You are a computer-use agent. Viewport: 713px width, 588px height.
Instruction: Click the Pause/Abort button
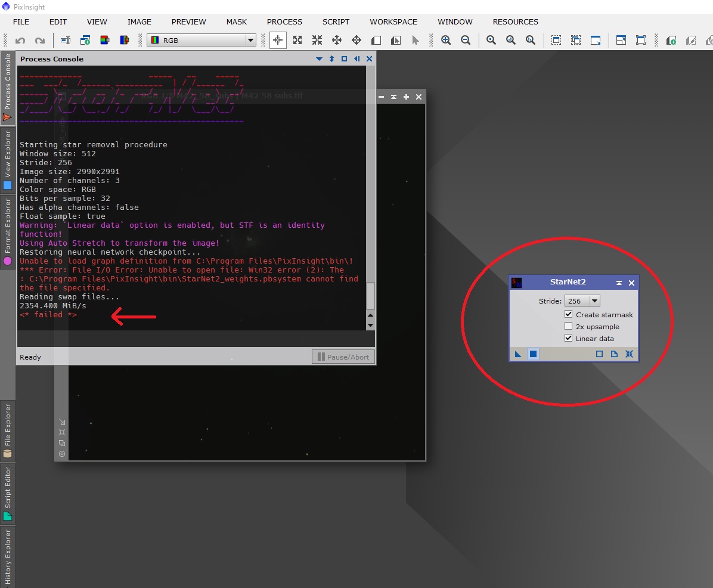click(343, 357)
